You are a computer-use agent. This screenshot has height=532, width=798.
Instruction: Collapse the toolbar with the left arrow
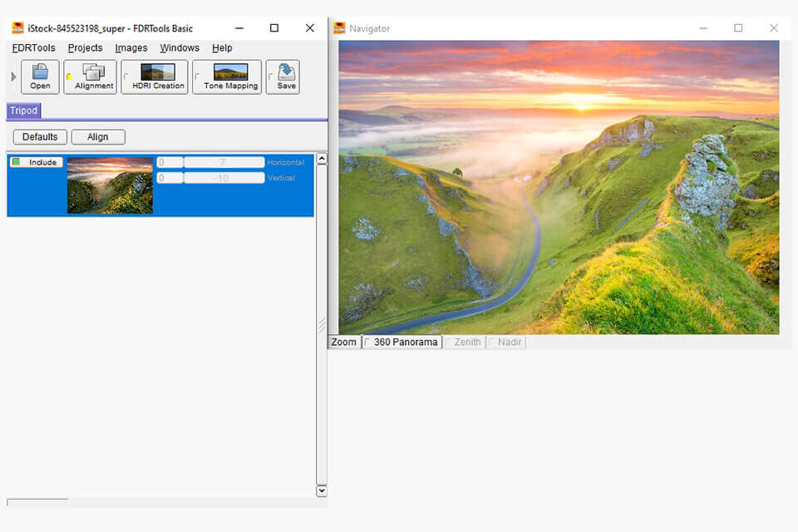click(13, 75)
